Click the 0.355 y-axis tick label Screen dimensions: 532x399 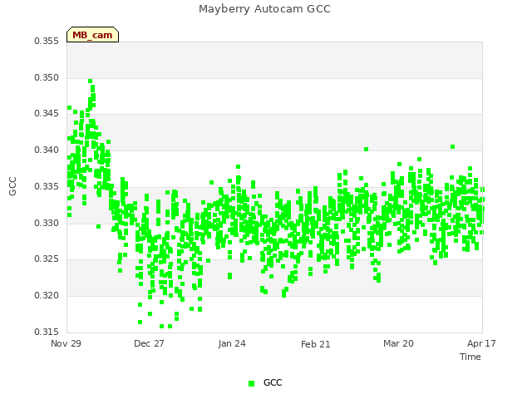point(47,41)
